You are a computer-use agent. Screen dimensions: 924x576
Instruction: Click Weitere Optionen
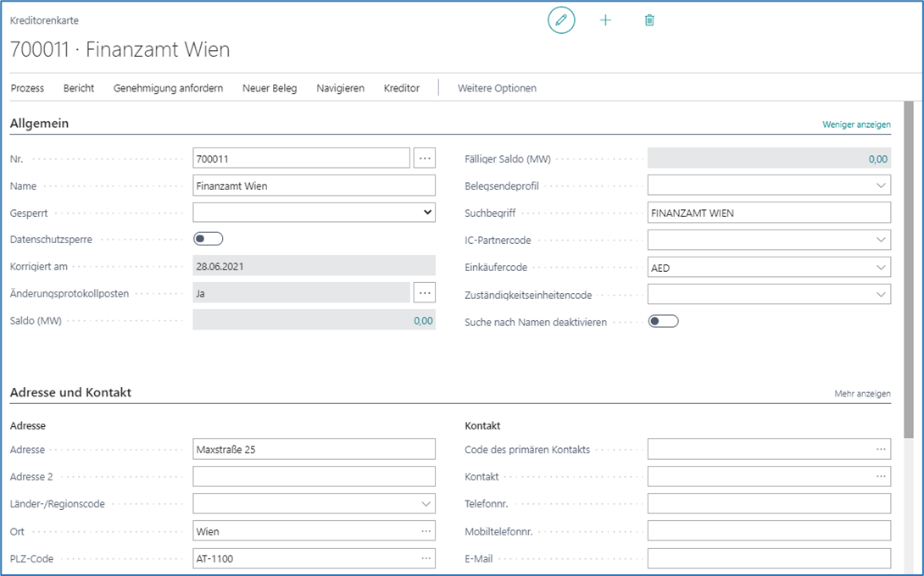[x=497, y=88]
